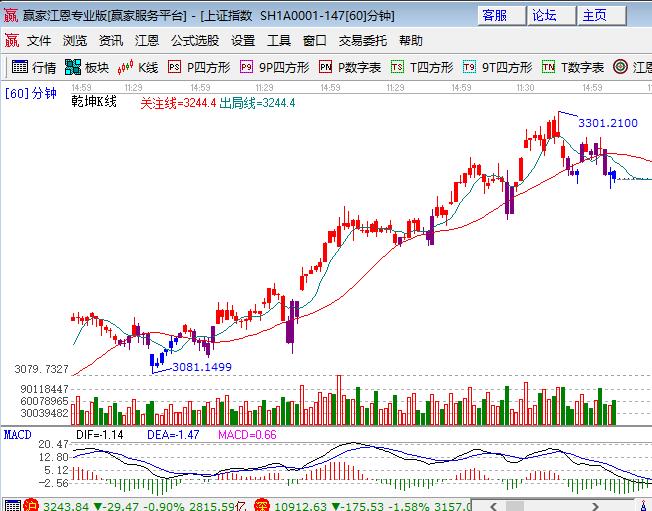Open the T数字表 tool

point(573,68)
